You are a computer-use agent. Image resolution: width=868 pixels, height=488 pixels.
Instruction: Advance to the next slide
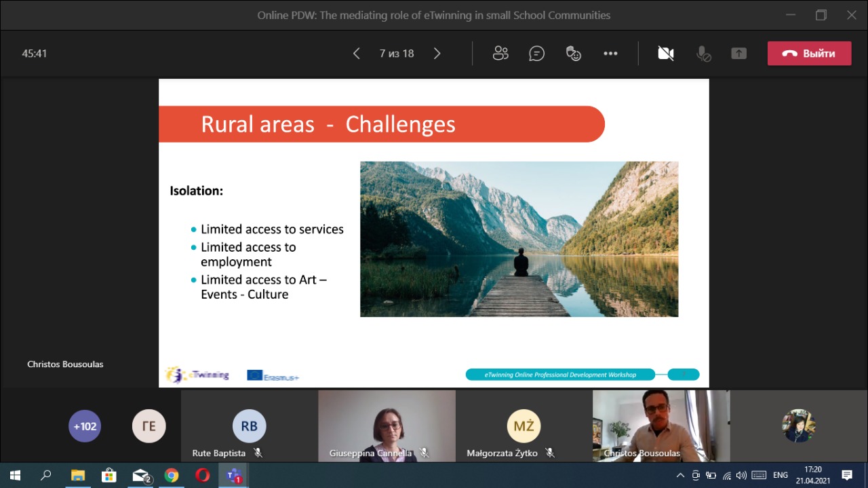pyautogui.click(x=437, y=54)
